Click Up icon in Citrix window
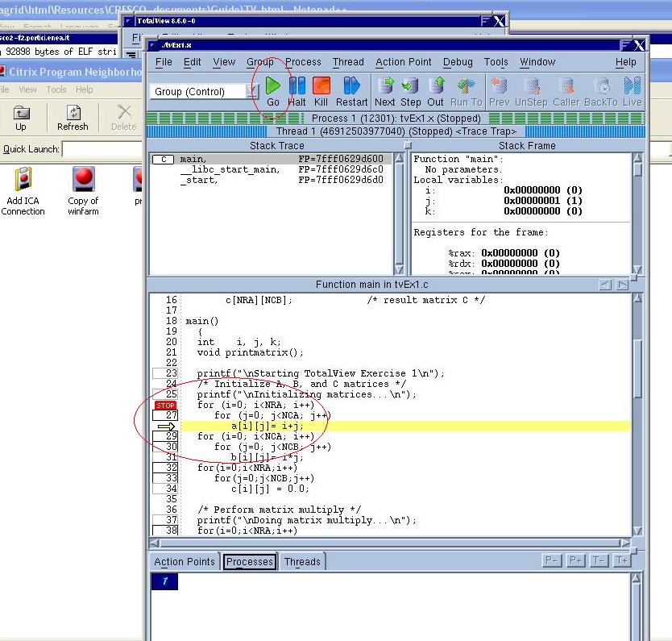Image resolution: width=672 pixels, height=641 pixels. [21, 118]
